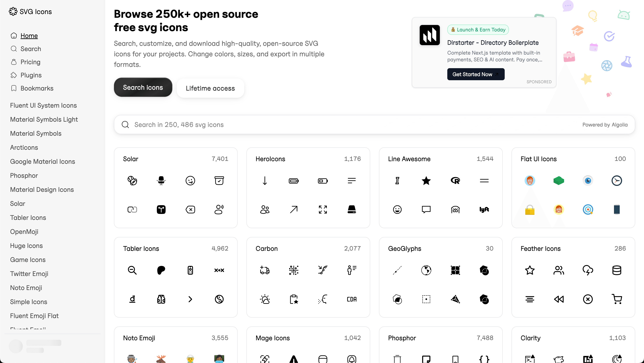The image size is (644, 363).
Task: Open the Solar collection card title
Action: point(131,159)
